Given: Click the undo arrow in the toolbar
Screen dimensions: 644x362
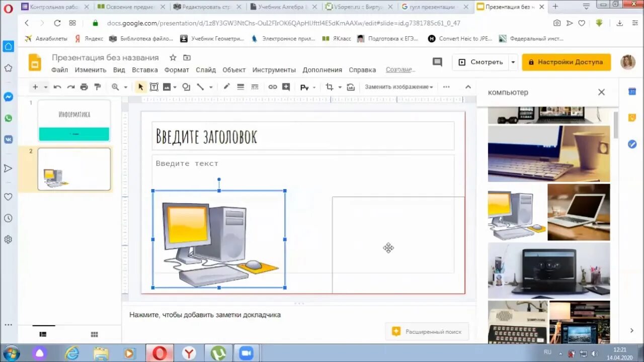Looking at the screenshot, I should click(57, 87).
